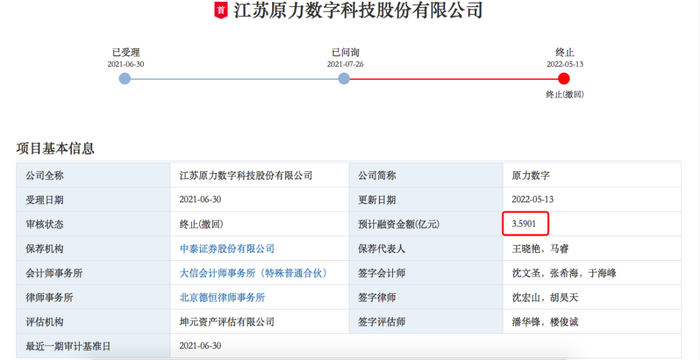Viewport: 700px width, 360px height.
Task: Click the 保荐机构 label cell
Action: coord(93,249)
